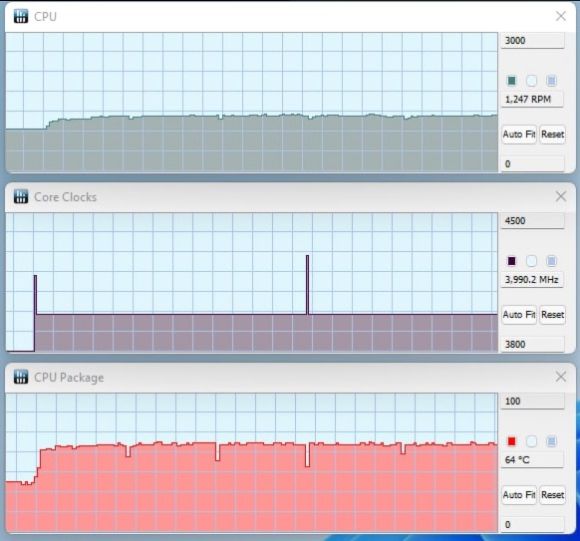This screenshot has height=541, width=580.
Task: Edit the 4500 maximum field in Core Clocks
Action: tap(533, 221)
